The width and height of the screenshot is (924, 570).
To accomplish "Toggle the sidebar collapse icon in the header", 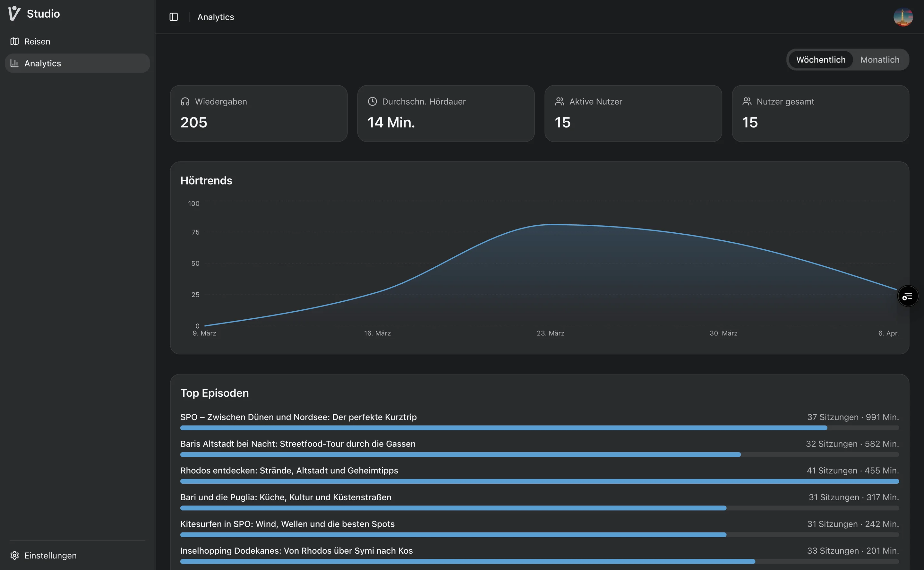I will point(173,17).
